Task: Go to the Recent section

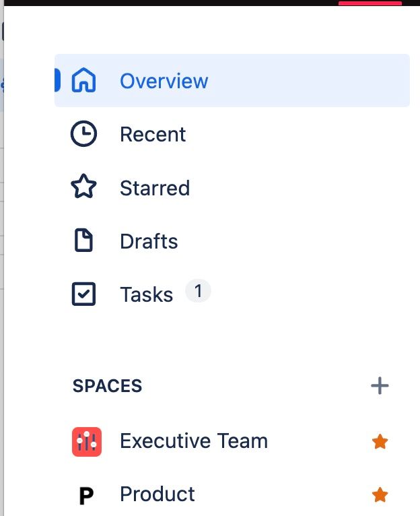Action: click(x=153, y=134)
